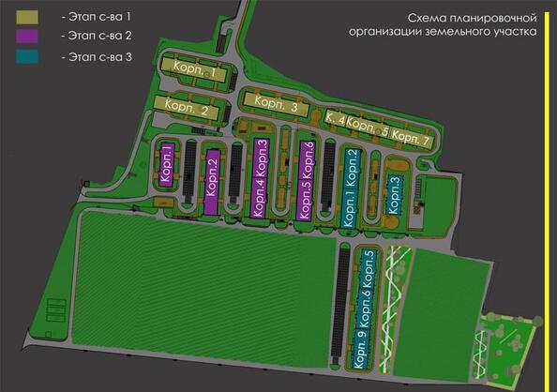Click the Схема планировочной организации title text
Screen dimensions: 557x392
coord(443,25)
